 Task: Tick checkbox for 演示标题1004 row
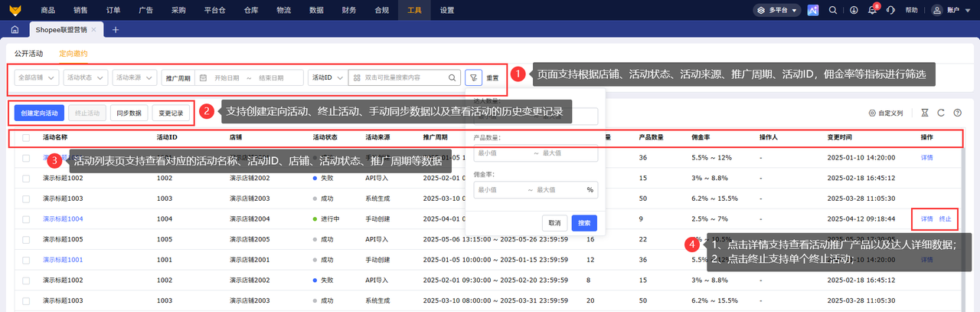[x=26, y=218]
